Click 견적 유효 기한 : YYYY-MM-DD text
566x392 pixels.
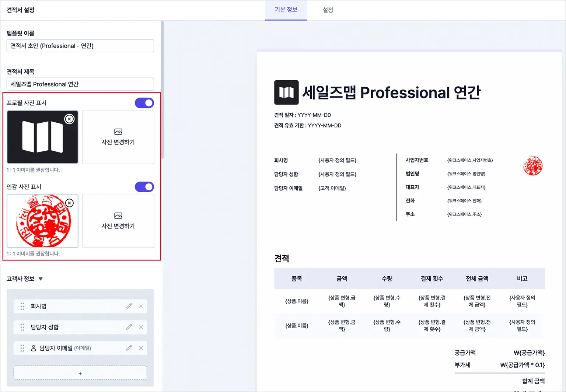coord(308,125)
